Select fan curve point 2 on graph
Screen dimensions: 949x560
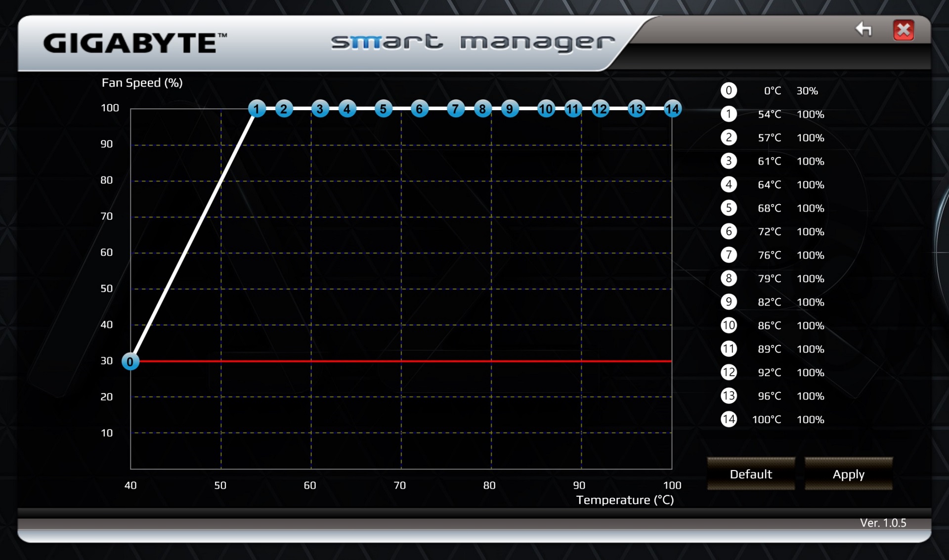tap(284, 109)
